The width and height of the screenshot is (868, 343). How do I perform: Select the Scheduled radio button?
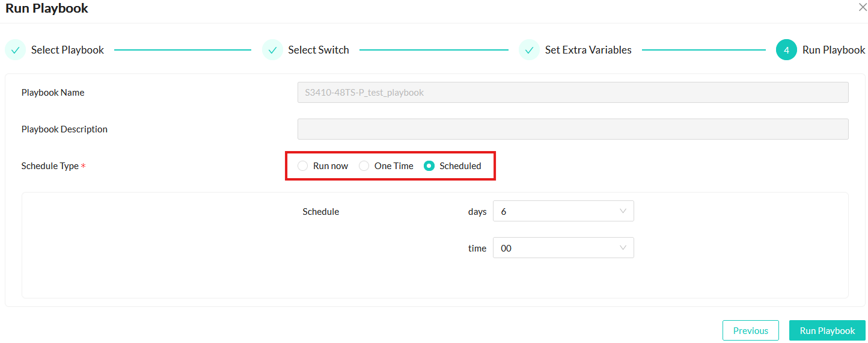tap(429, 166)
